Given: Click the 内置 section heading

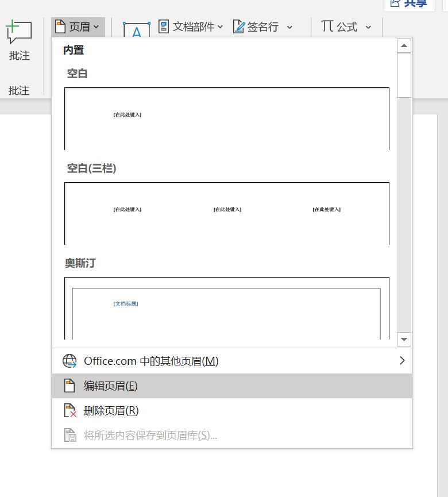Looking at the screenshot, I should tap(74, 50).
